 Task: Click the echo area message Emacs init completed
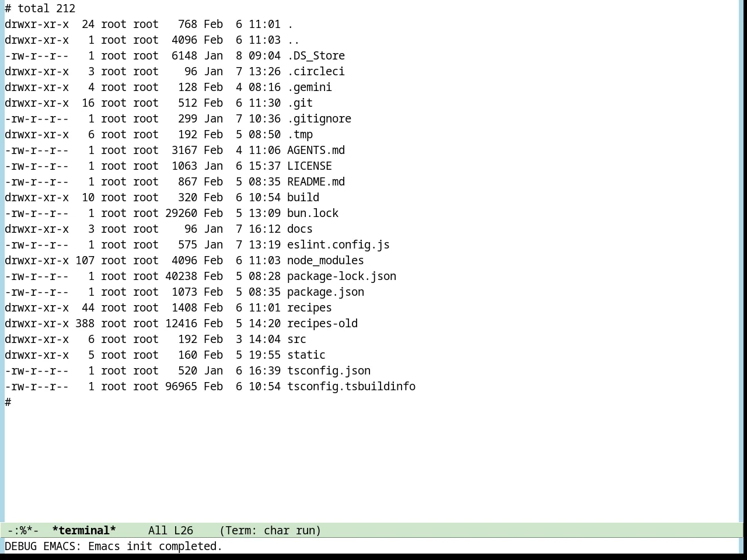point(155,546)
